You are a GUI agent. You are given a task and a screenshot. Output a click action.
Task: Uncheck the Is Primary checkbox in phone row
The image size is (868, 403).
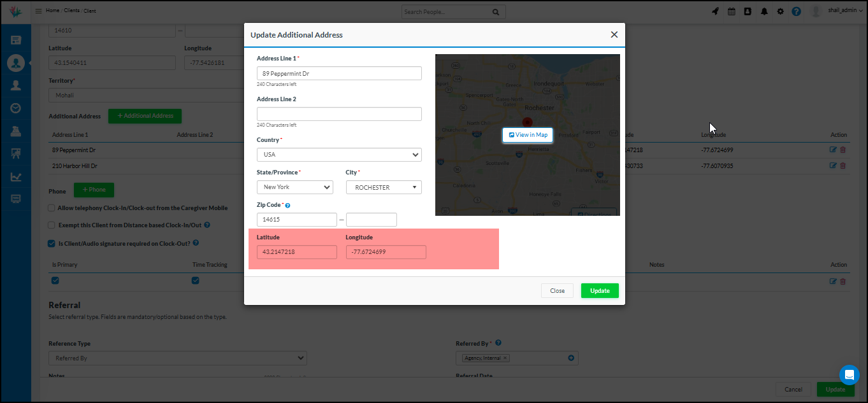(55, 280)
